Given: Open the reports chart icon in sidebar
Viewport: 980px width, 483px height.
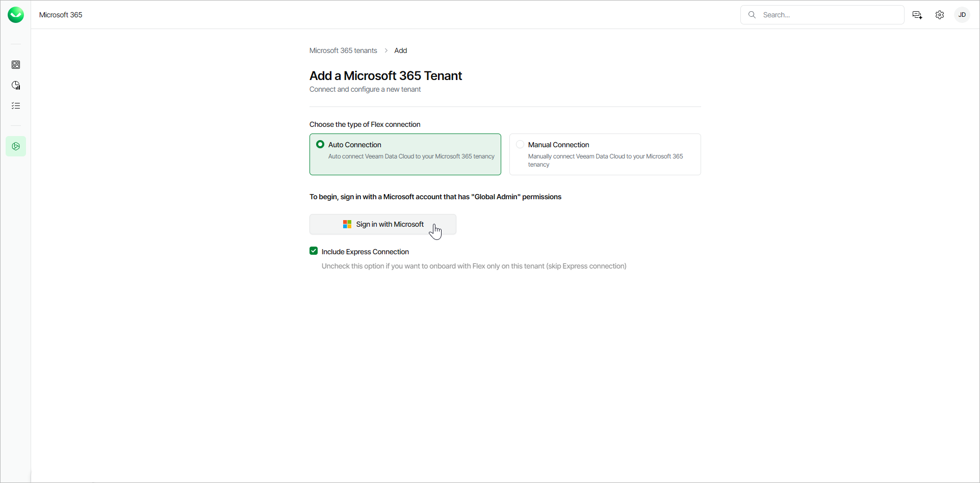Looking at the screenshot, I should 16,85.
